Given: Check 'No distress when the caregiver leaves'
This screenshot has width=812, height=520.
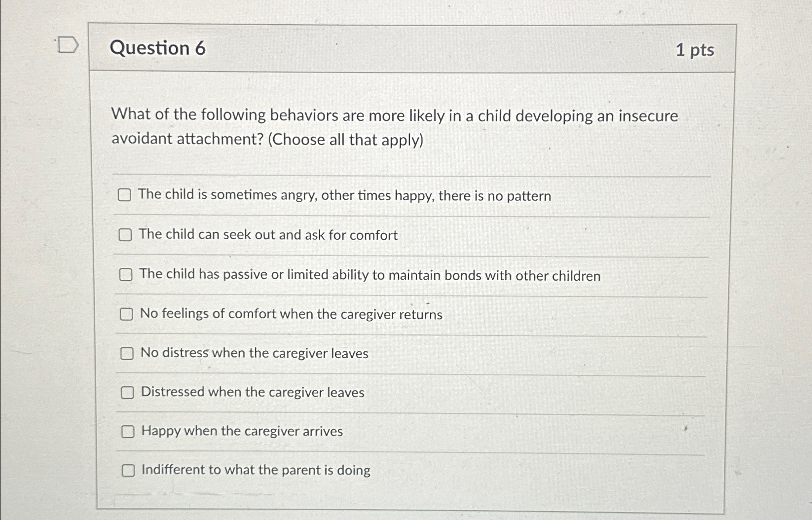Looking at the screenshot, I should coord(127,353).
